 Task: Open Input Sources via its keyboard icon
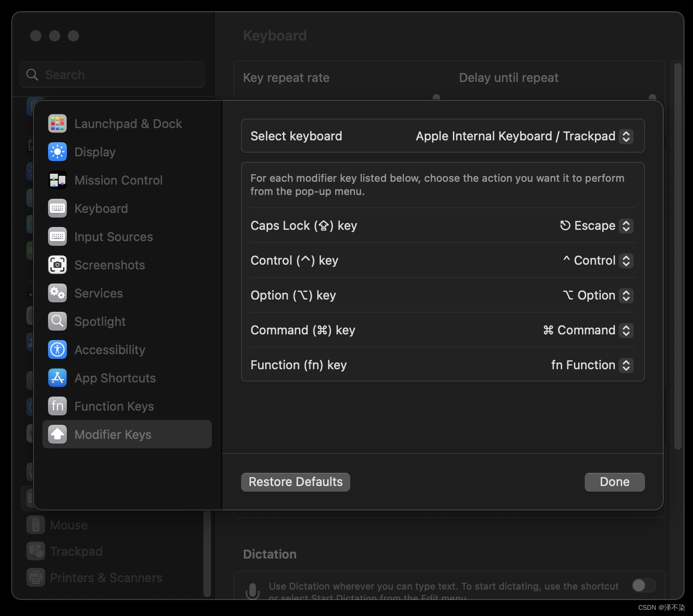coord(57,236)
